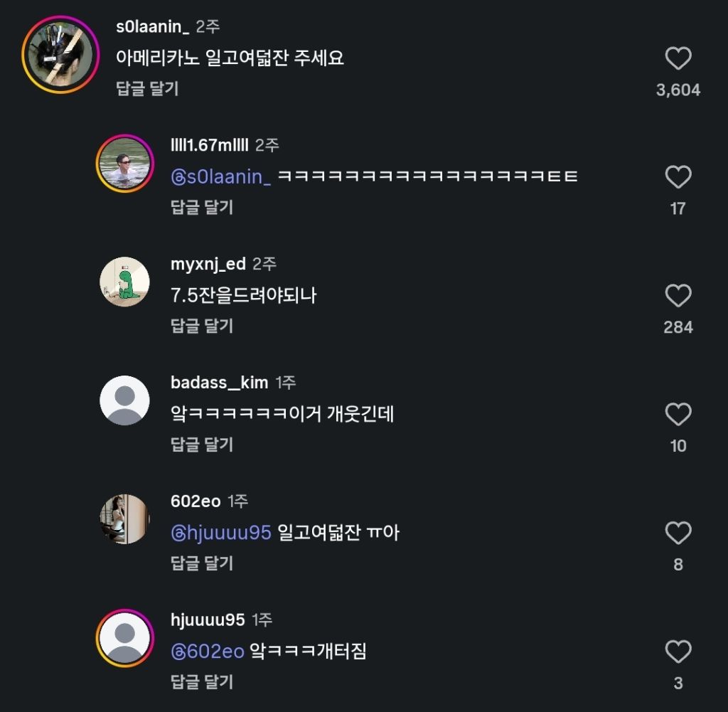
Task: Like s0laanin_'s comment with 3,604 likes
Action: (x=678, y=58)
